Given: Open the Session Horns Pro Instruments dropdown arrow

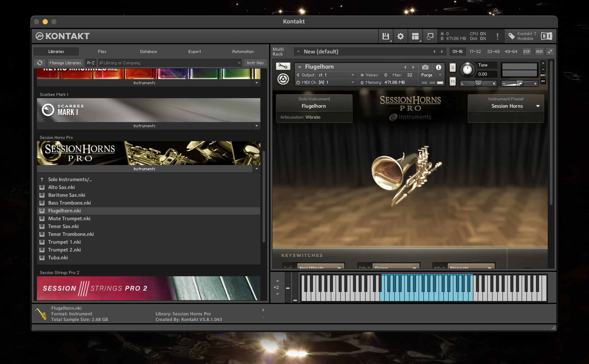Looking at the screenshot, I should (256, 169).
